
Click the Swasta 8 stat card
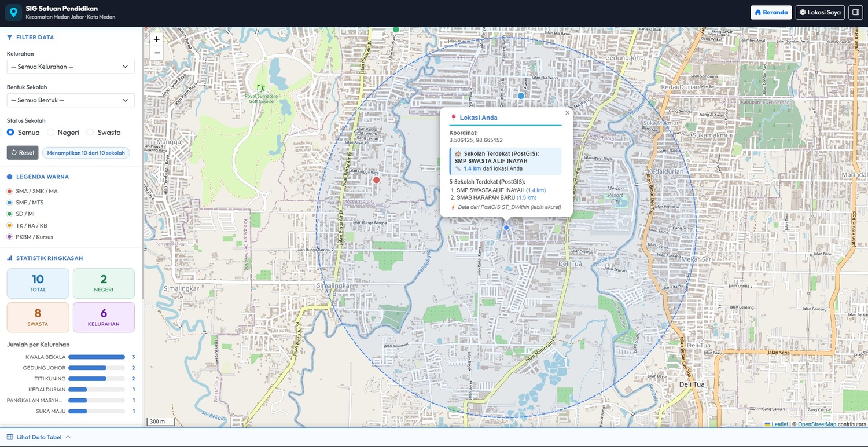[x=38, y=317]
